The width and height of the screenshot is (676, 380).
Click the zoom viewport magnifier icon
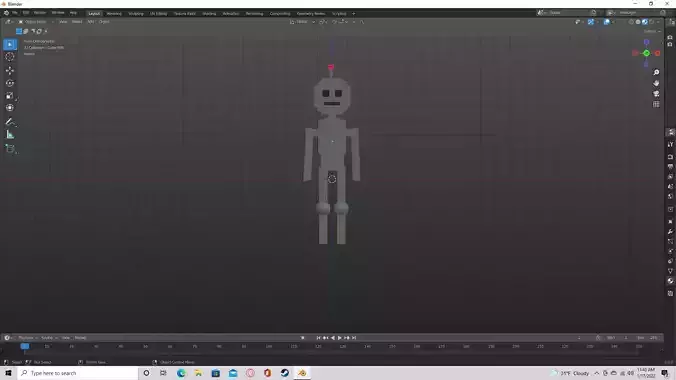[656, 72]
